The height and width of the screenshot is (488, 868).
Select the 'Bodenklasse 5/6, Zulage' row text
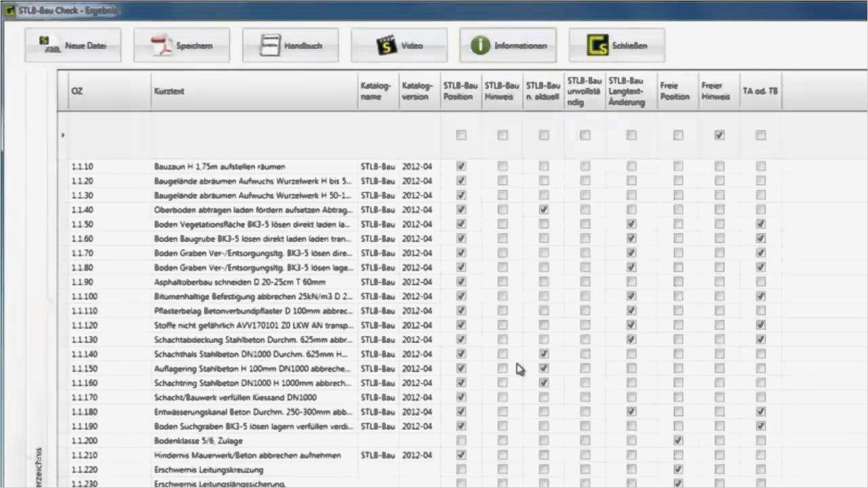coord(197,441)
